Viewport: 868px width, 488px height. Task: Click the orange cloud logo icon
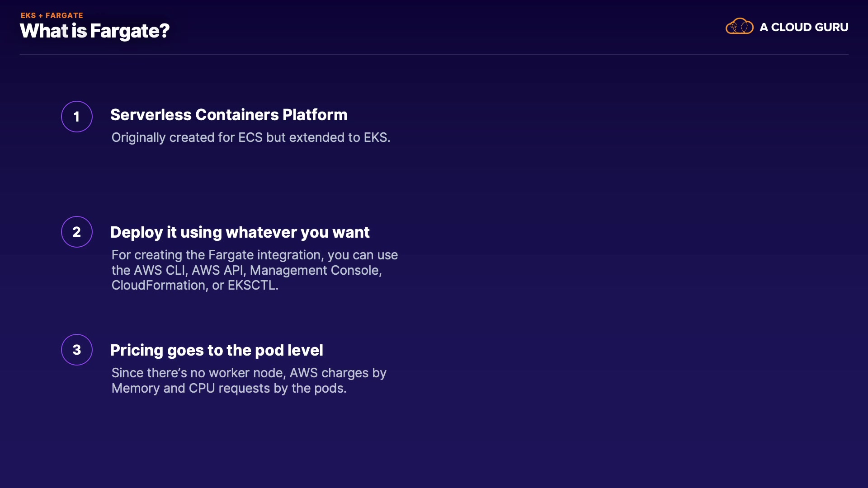(x=739, y=26)
